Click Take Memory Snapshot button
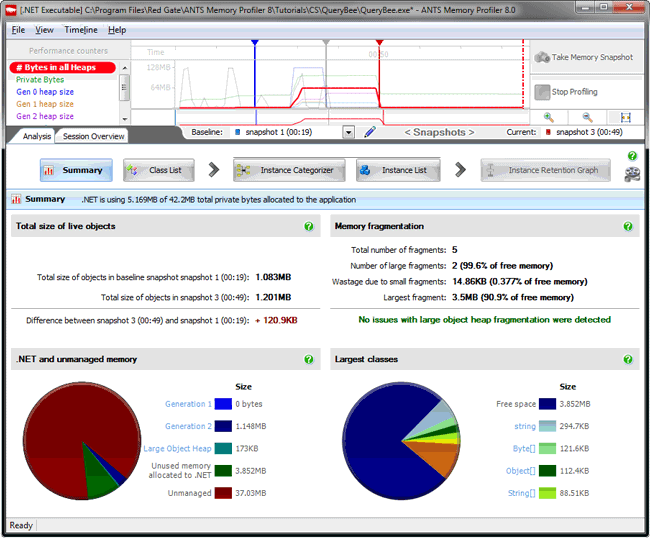 pyautogui.click(x=585, y=58)
